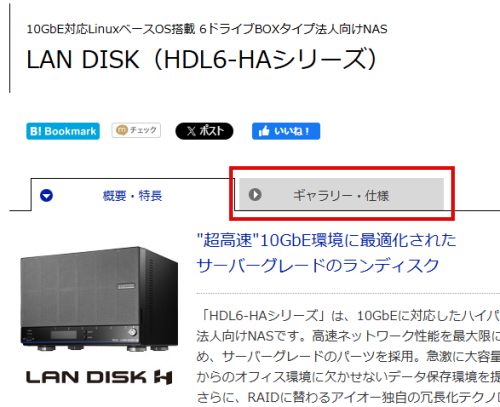500x407 pixels.
Task: Click the blue heading "超高速"10GbE環境に最適化された
Action: (x=326, y=240)
